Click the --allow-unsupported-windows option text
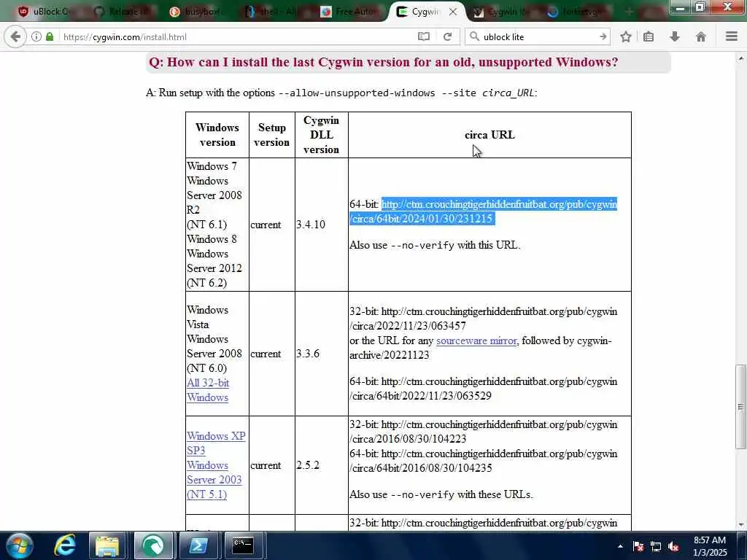 pos(356,93)
